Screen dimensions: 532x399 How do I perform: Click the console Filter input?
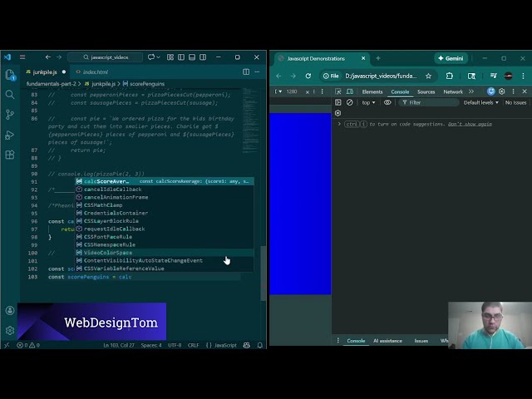point(429,102)
